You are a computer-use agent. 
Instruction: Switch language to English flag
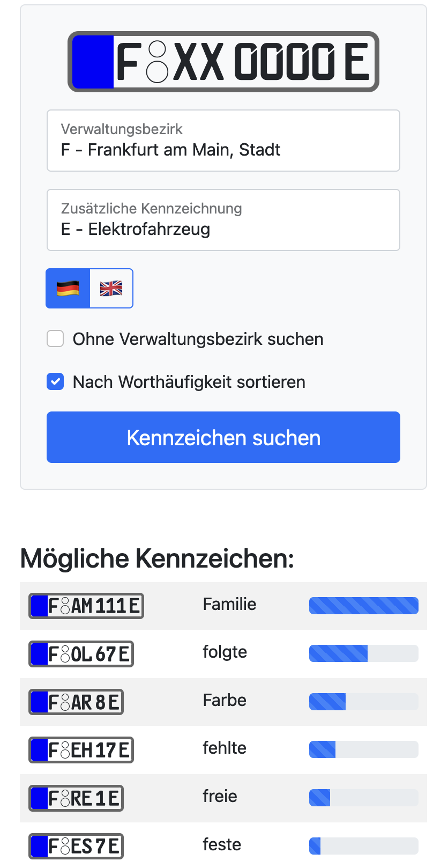pyautogui.click(x=111, y=289)
